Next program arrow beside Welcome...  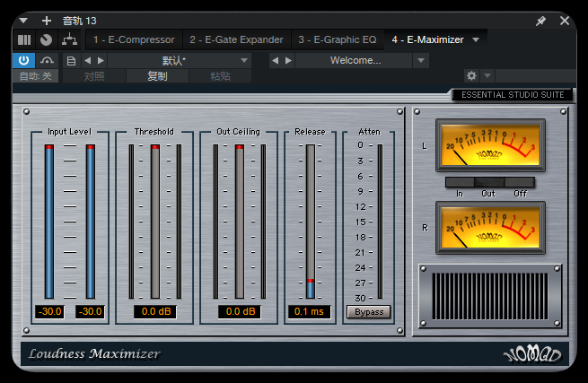[x=288, y=60]
